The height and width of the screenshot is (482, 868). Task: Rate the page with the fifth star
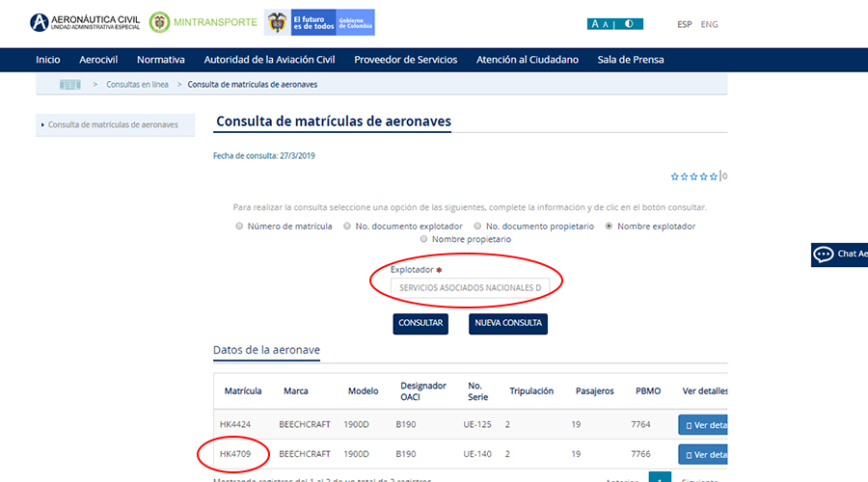click(x=714, y=176)
